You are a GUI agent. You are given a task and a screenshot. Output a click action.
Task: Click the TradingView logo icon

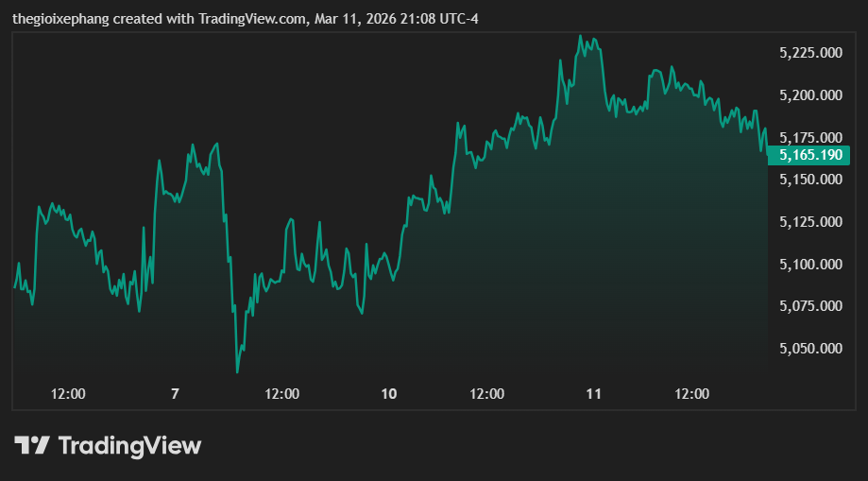(x=31, y=445)
